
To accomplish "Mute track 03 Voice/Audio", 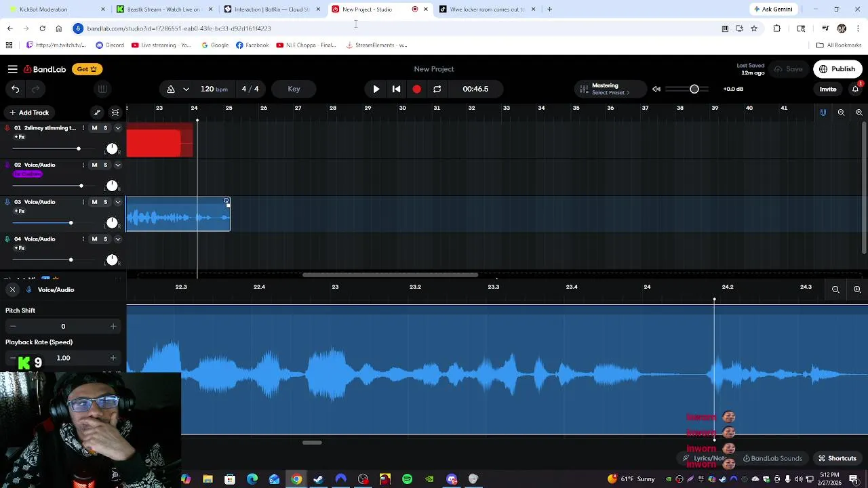I will click(94, 202).
